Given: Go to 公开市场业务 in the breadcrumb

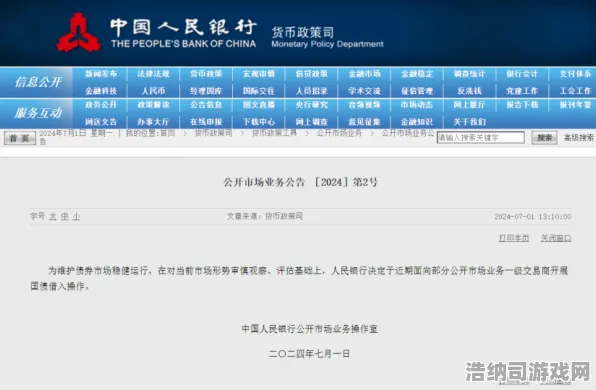Looking at the screenshot, I should pyautogui.click(x=339, y=133).
